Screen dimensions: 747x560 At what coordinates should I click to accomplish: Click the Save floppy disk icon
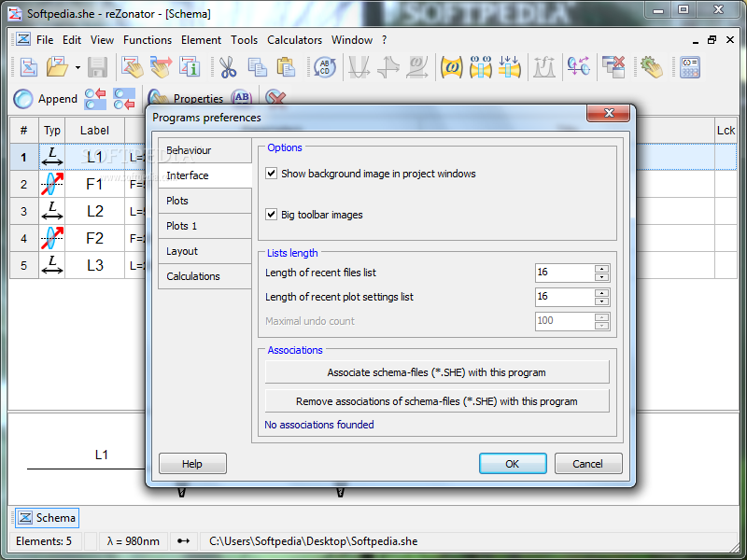coord(98,67)
